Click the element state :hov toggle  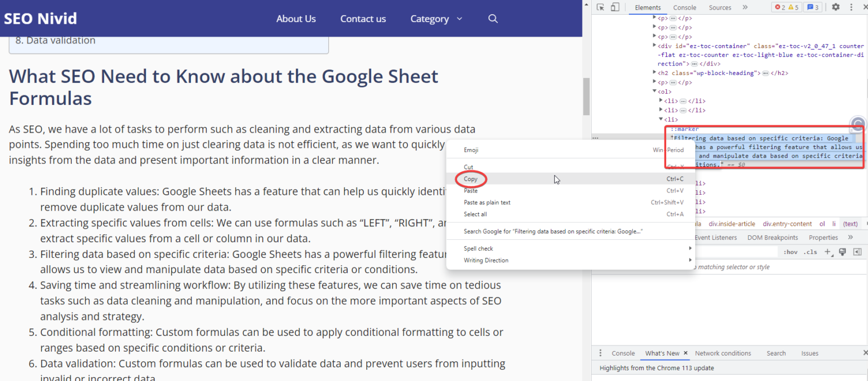(x=790, y=252)
